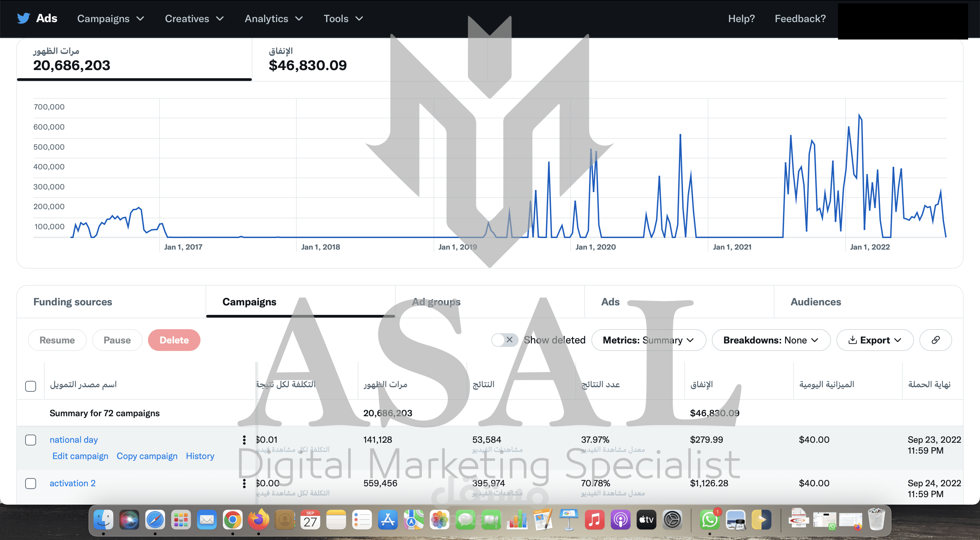Check the national day campaign checkbox
This screenshot has width=980, height=540.
30,440
